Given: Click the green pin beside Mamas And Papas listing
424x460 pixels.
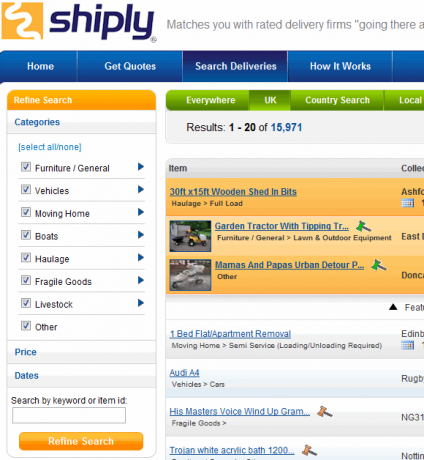Looking at the screenshot, I should pyautogui.click(x=379, y=265).
